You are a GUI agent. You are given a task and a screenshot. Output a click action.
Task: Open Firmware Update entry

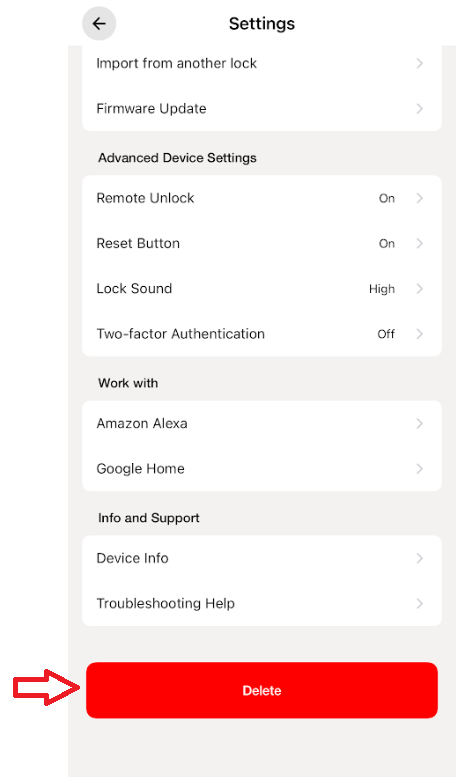click(x=262, y=109)
